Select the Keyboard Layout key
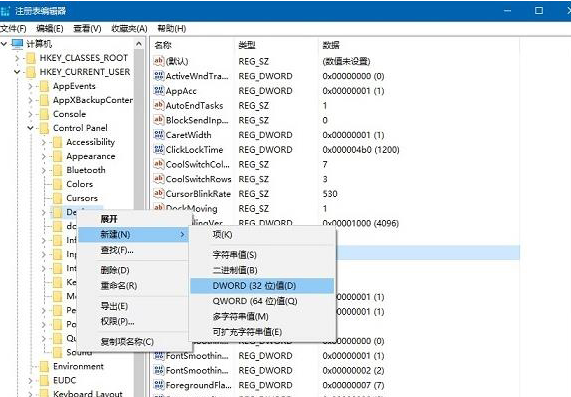 87,393
